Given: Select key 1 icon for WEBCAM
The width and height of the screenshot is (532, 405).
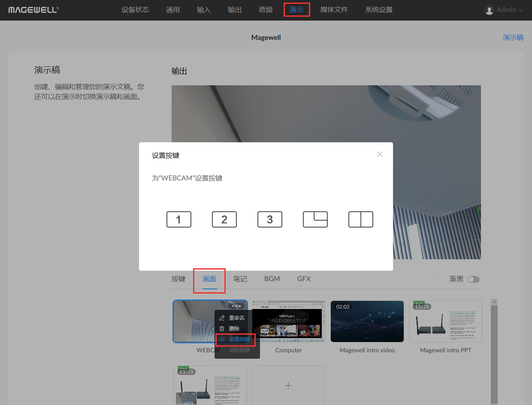Looking at the screenshot, I should (x=178, y=219).
